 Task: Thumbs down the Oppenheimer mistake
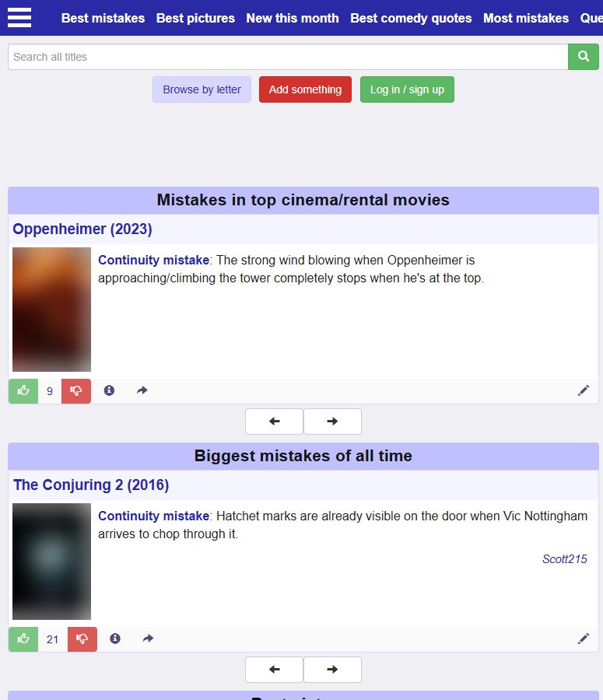coord(76,391)
